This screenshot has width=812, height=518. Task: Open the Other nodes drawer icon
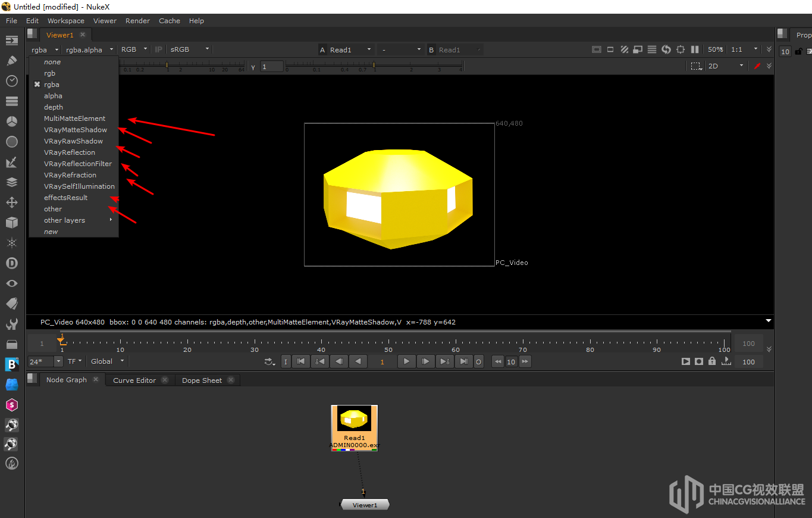(x=12, y=344)
